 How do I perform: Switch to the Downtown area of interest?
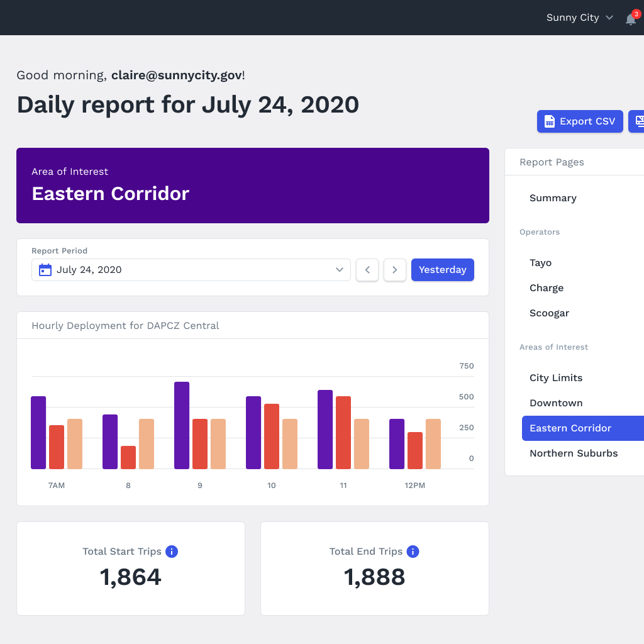pos(556,402)
